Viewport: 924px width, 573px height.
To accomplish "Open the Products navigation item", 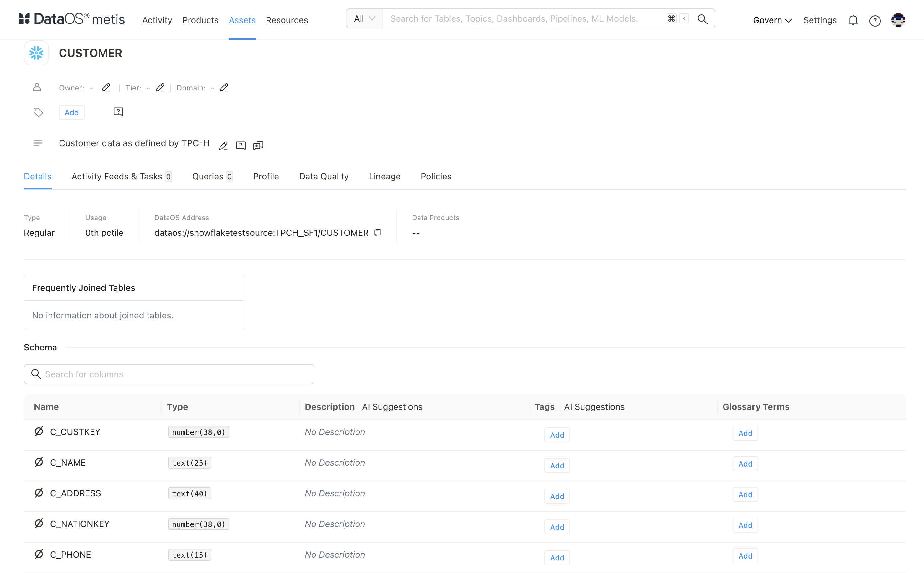I will click(200, 20).
